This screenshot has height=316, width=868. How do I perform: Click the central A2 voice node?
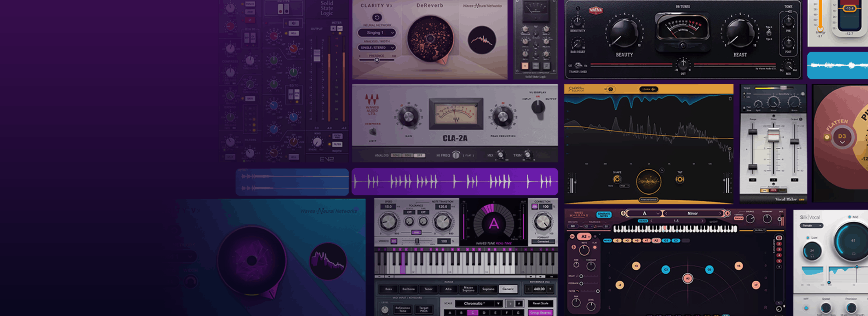click(x=687, y=279)
